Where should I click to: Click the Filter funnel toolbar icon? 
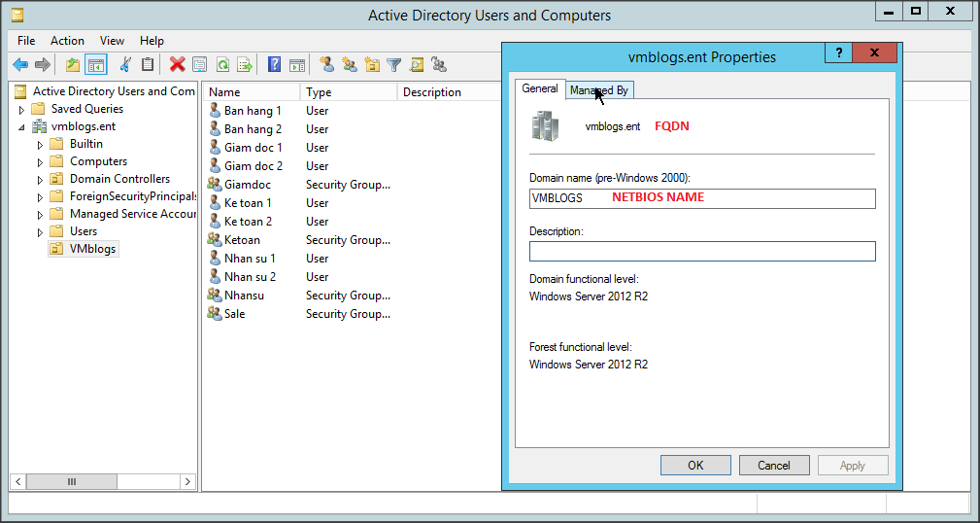pos(393,65)
